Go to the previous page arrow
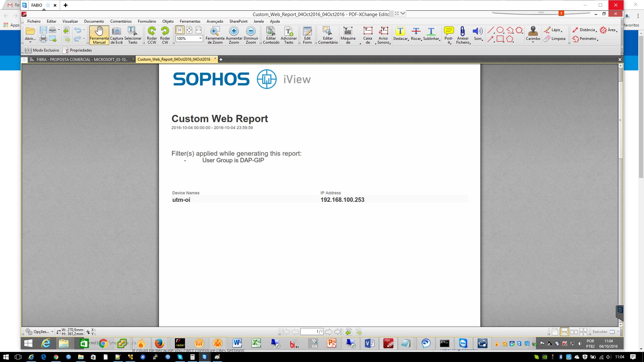The image size is (644, 362). (x=295, y=332)
